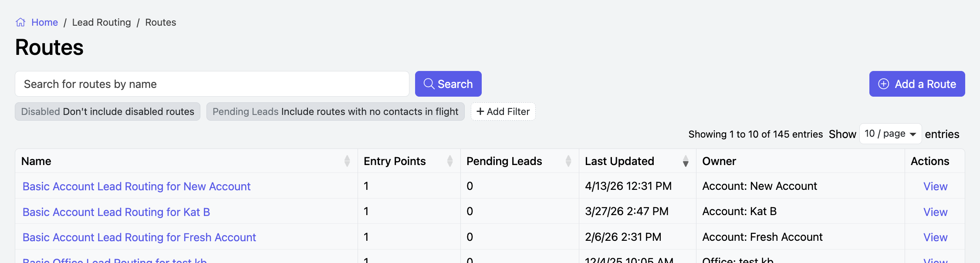Sort by Entry Points column arrows
The image size is (980, 263).
tap(450, 161)
